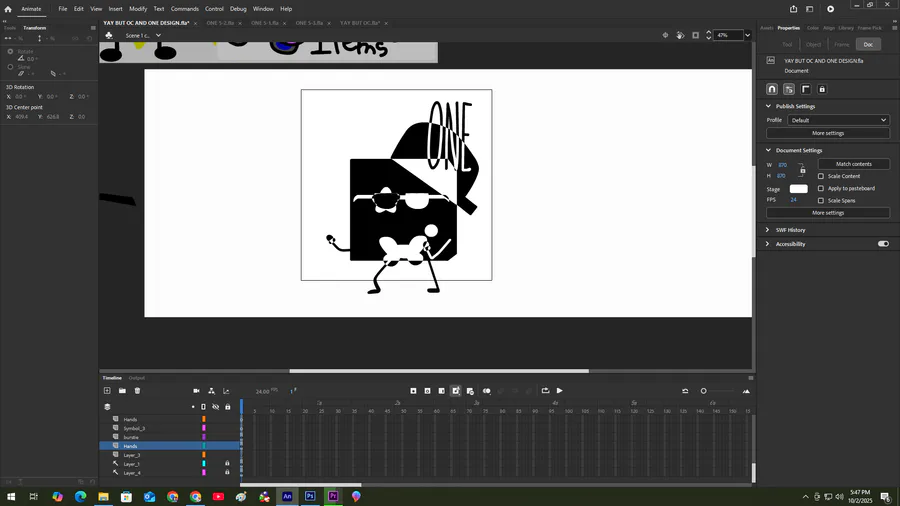Delete the selected layer with the trash icon
Viewport: 900px width, 506px height.
coord(137,391)
